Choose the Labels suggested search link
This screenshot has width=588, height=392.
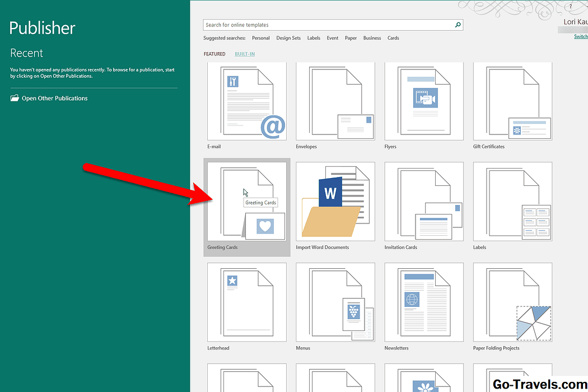coord(314,38)
